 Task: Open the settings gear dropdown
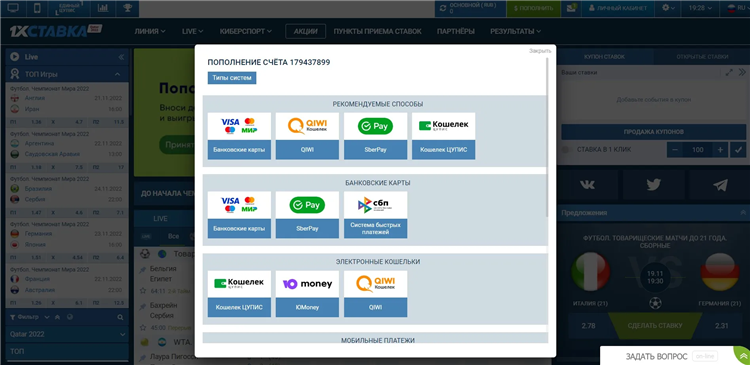pos(668,8)
